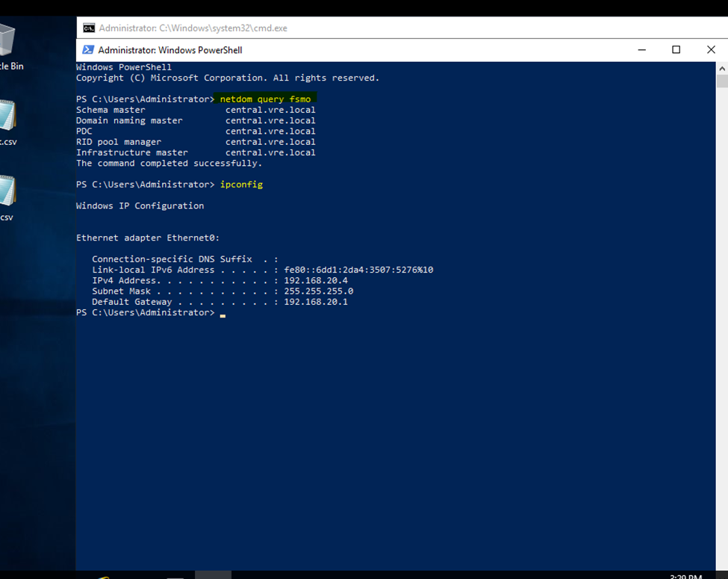Click the PowerShell vertical scrollbar track

(722, 299)
